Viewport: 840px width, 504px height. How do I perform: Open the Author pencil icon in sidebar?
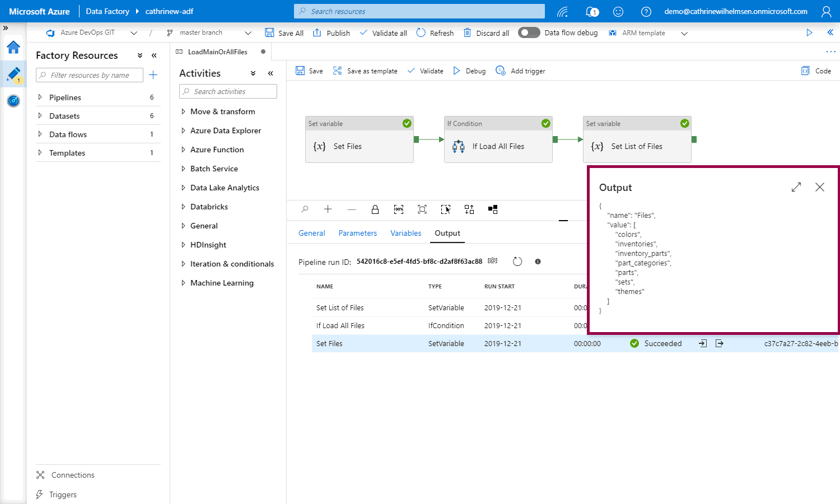(x=13, y=74)
